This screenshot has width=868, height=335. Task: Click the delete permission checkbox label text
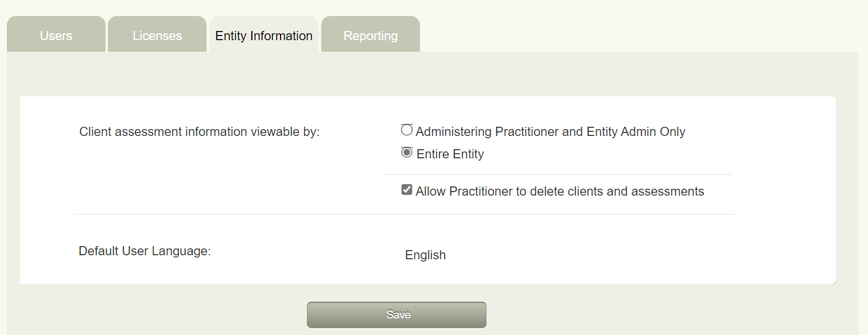coord(560,190)
